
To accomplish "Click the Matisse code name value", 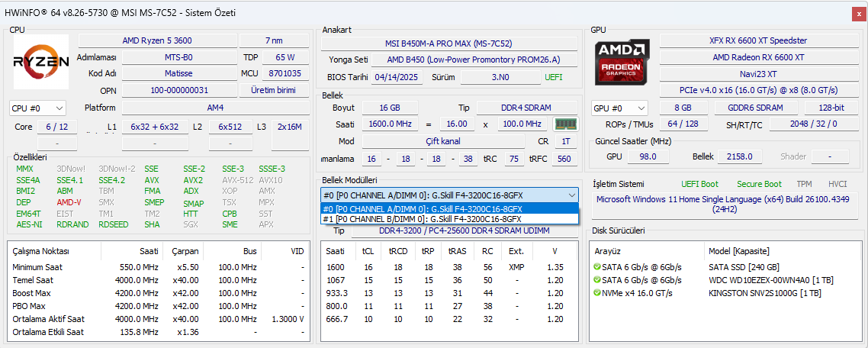I will pyautogui.click(x=178, y=73).
